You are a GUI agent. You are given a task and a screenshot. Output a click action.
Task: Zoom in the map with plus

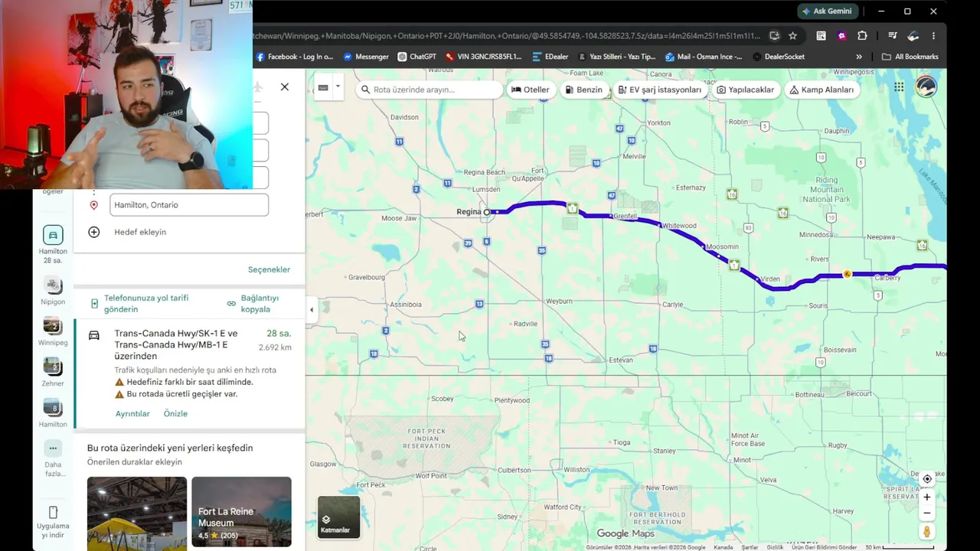[x=926, y=497]
